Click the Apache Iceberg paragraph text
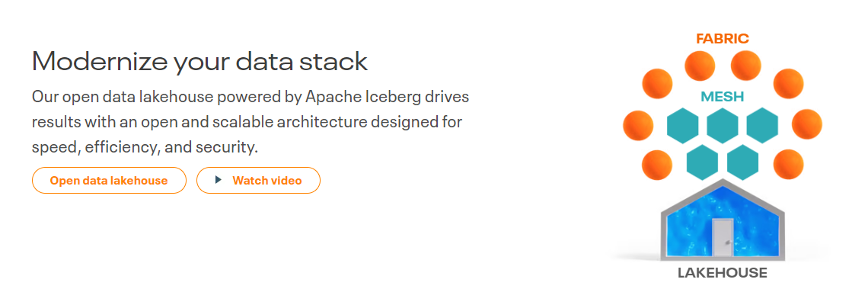868x305 pixels. (x=251, y=121)
